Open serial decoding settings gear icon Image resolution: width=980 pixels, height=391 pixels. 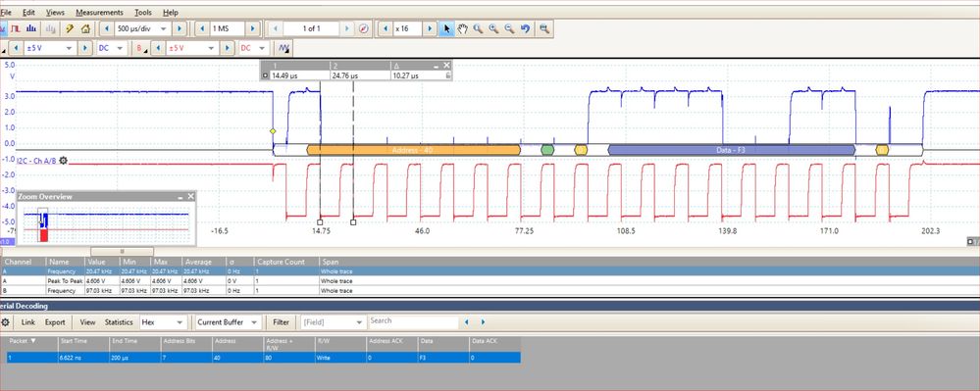[x=5, y=322]
